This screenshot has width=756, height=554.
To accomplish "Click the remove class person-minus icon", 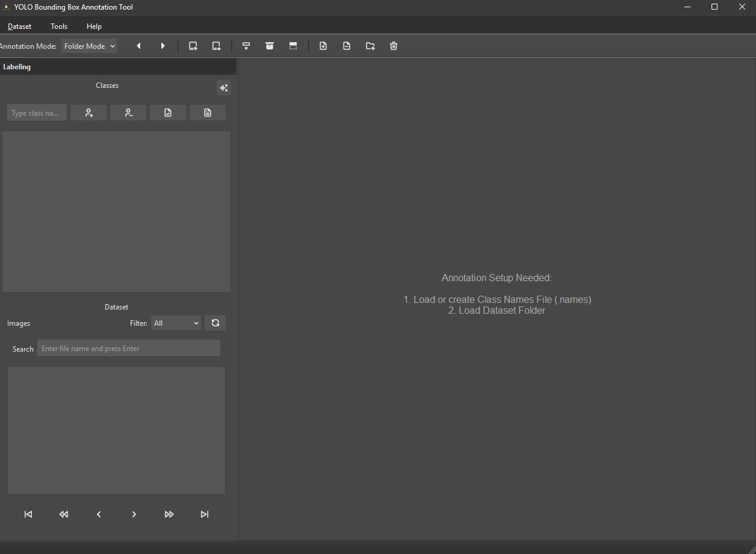I will (x=128, y=113).
